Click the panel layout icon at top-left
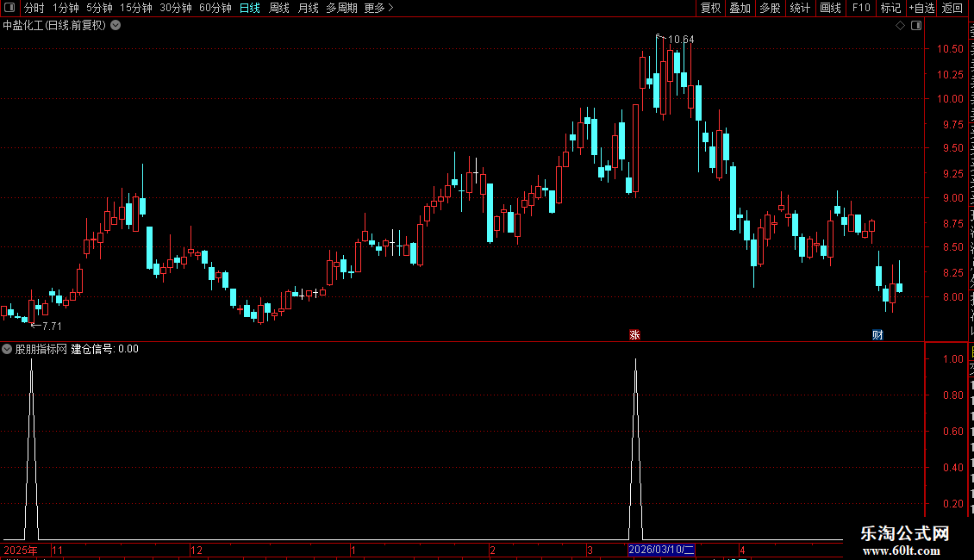 coord(9,8)
